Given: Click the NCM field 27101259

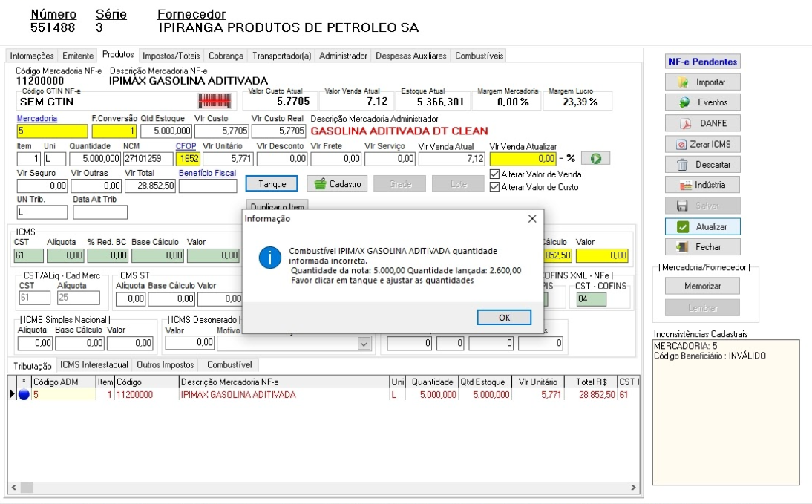Looking at the screenshot, I should coord(148,159).
